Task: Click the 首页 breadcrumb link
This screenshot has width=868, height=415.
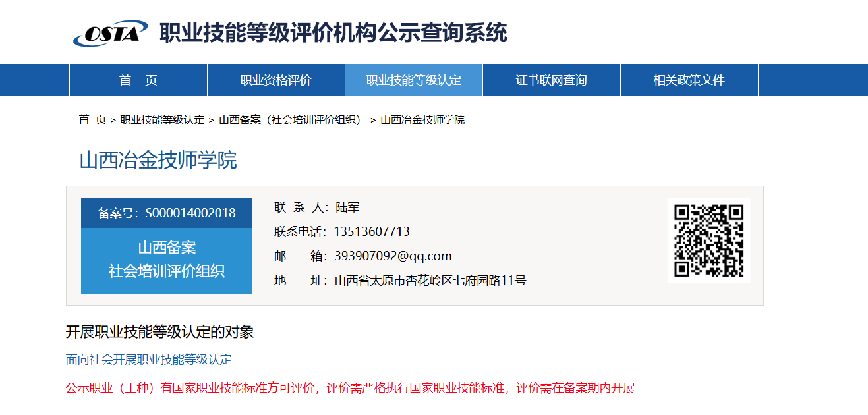Action: tap(92, 120)
